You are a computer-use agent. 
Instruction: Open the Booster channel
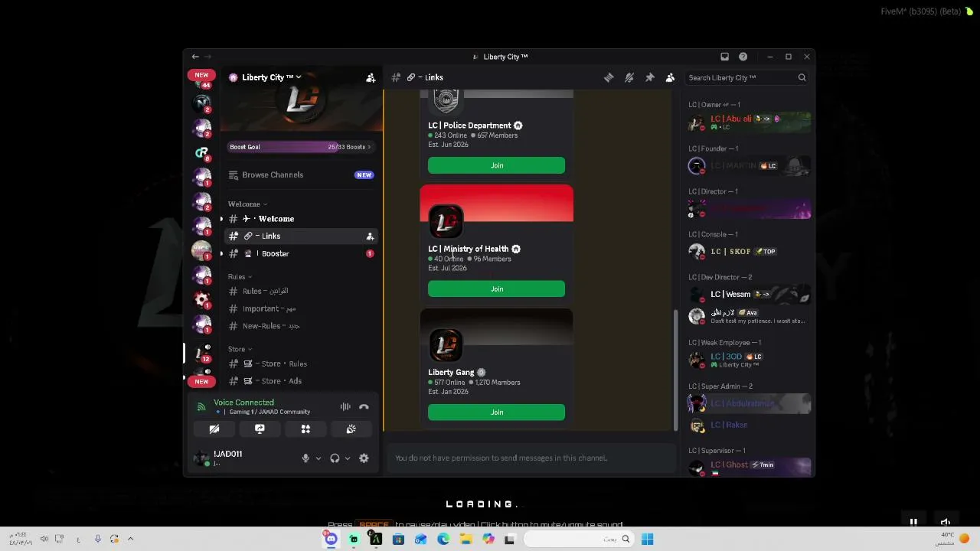(x=300, y=253)
